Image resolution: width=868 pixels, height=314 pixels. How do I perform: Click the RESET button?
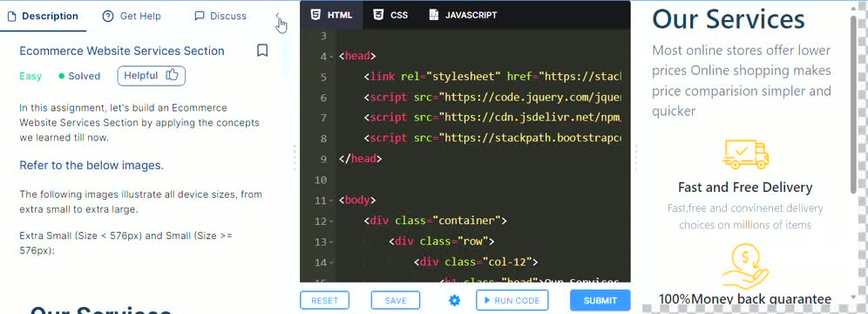tap(324, 301)
